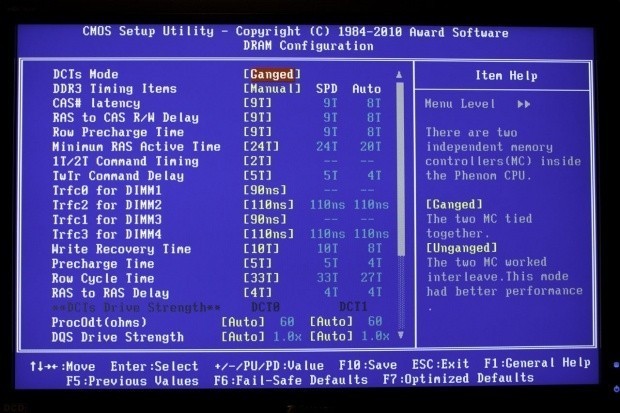This screenshot has width=620, height=413.
Task: Click the Menu Level double-arrow indicator
Action: click(x=524, y=104)
